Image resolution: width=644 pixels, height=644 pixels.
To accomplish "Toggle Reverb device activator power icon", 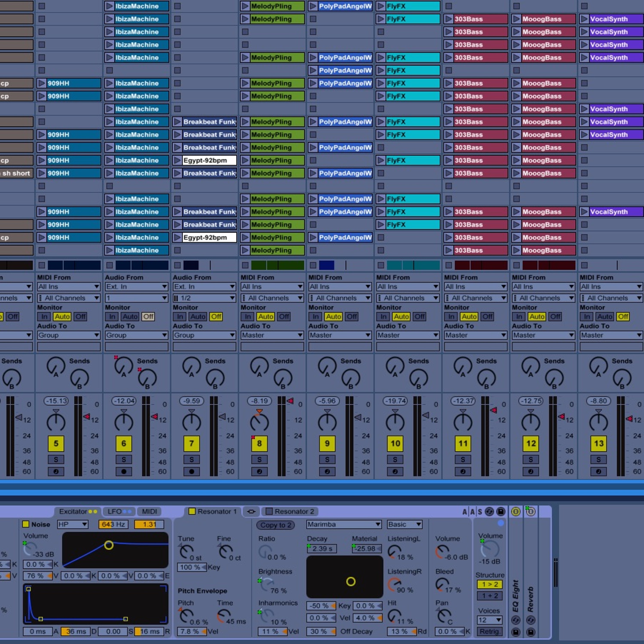I will click(x=531, y=512).
